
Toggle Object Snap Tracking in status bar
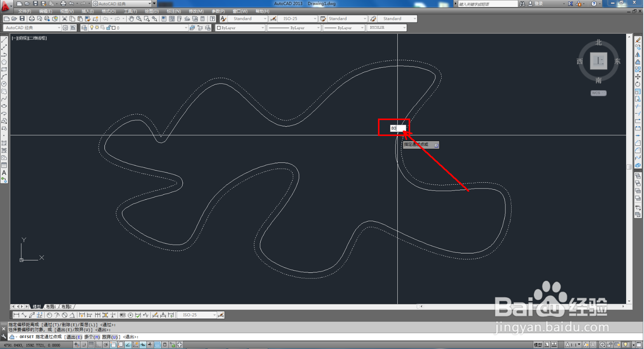click(x=128, y=345)
